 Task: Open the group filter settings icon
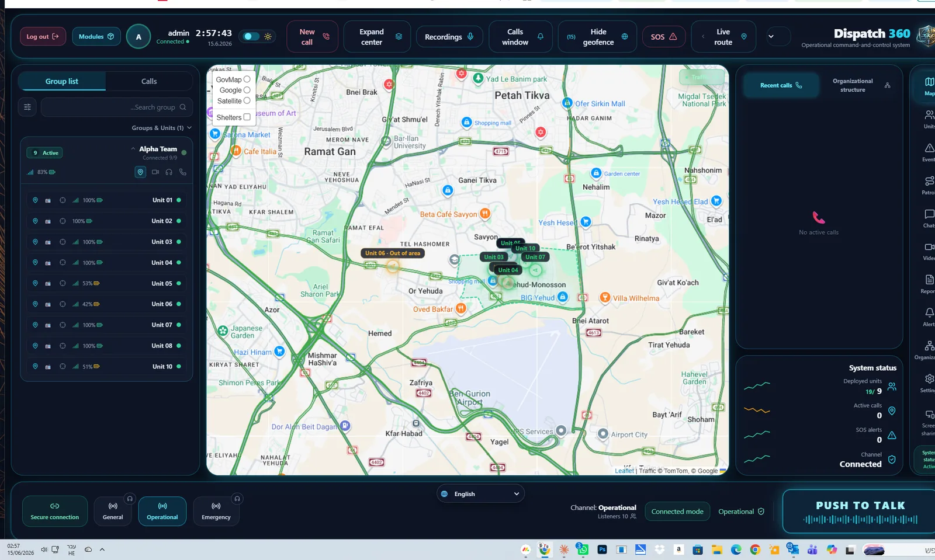click(x=27, y=107)
